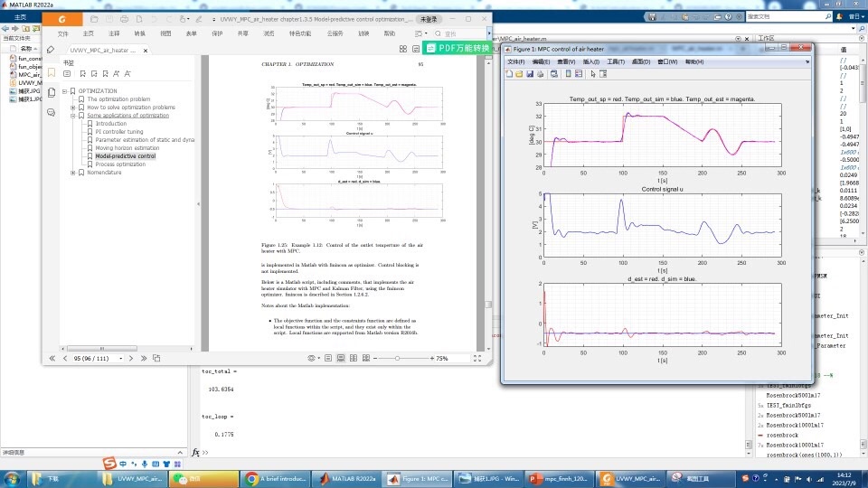This screenshot has width=868, height=488.
Task: Close the UVWY_MPC_air_heater PDF tab
Action: tap(146, 51)
